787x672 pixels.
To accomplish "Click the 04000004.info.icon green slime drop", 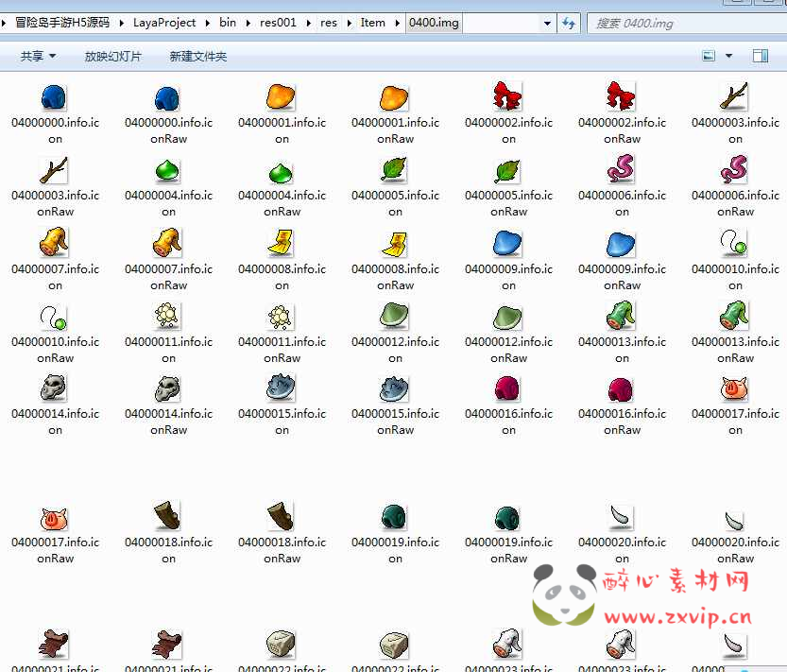I will pos(168,171).
